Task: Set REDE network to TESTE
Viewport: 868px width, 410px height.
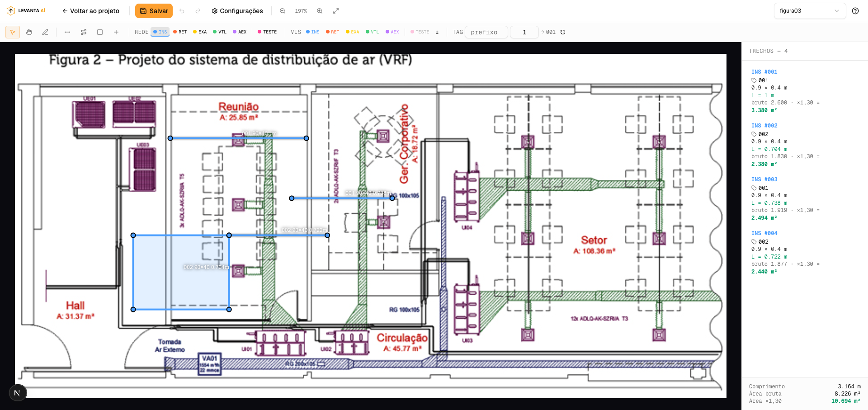Action: (267, 32)
